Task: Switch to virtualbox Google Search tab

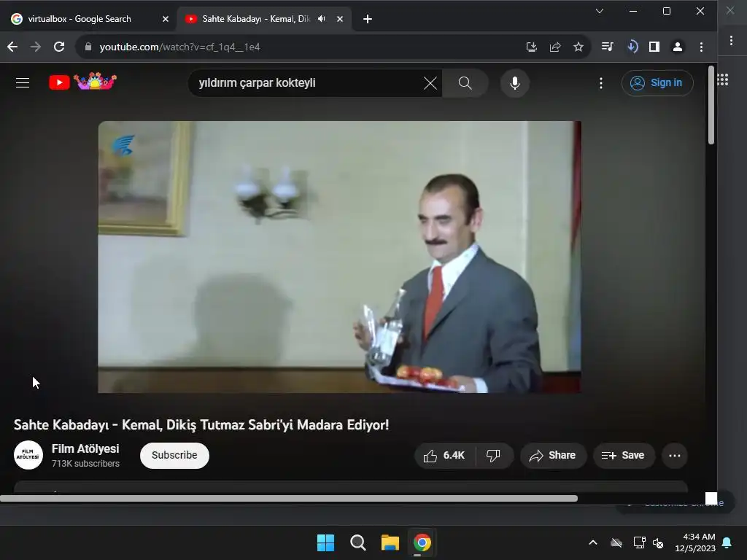Action: click(x=80, y=19)
